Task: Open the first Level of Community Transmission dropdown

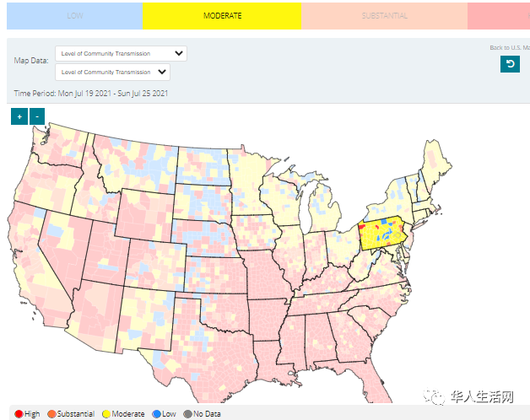Action: click(x=121, y=53)
